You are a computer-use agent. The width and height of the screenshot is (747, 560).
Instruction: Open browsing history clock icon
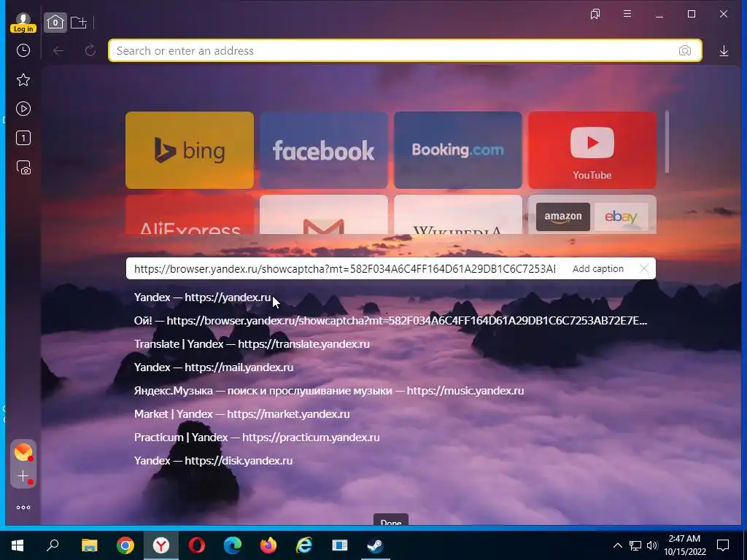pos(23,50)
